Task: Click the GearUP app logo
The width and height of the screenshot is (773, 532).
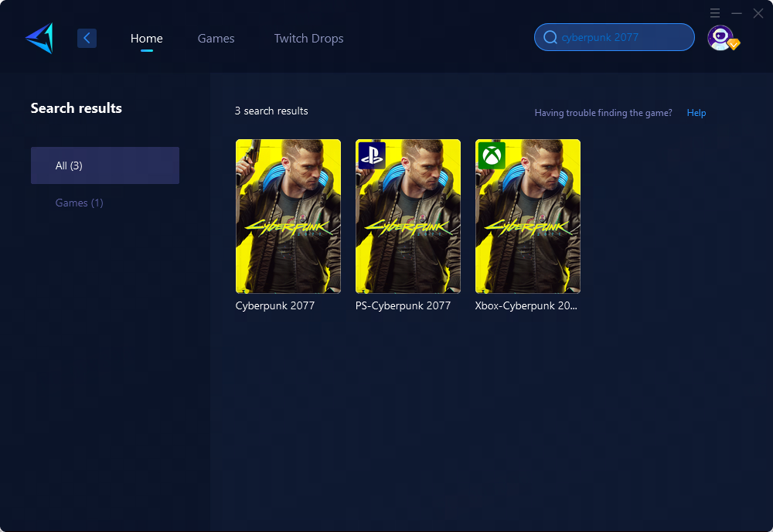Action: (39, 38)
